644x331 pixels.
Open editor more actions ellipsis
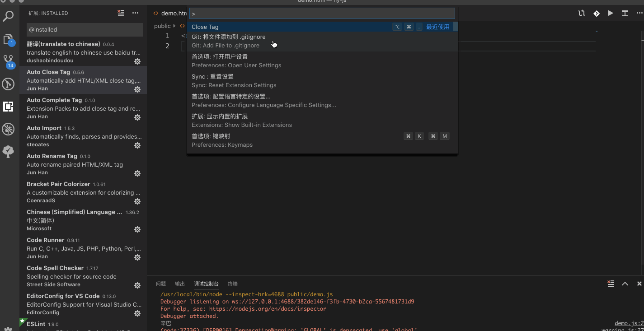coord(639,13)
